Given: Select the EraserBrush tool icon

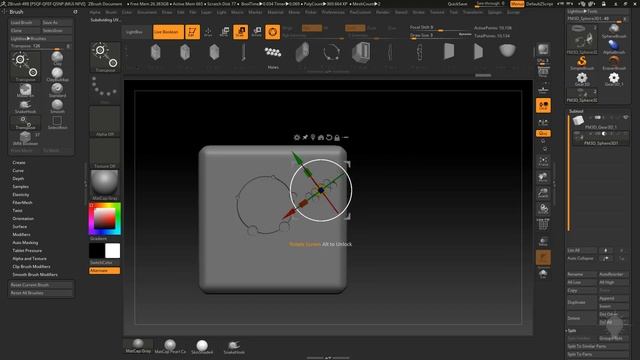Looking at the screenshot, I should click(614, 62).
